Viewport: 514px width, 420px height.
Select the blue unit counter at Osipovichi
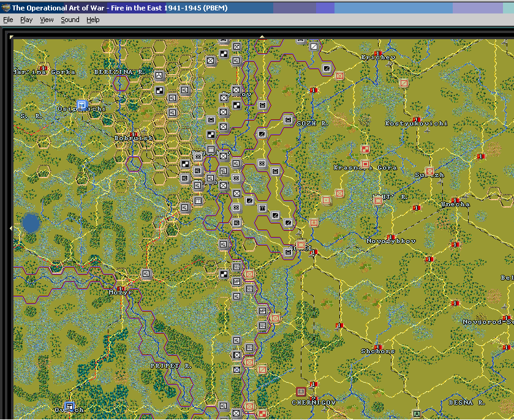81,105
